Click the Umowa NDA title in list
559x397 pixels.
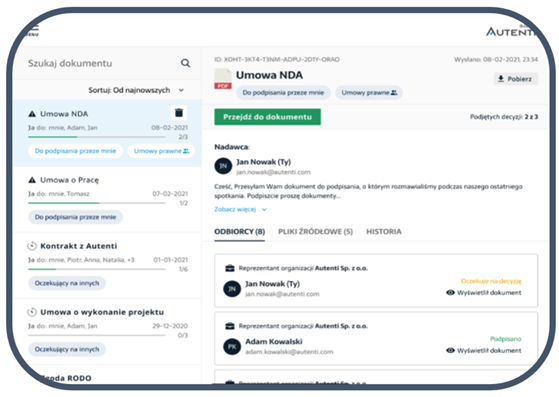click(64, 114)
